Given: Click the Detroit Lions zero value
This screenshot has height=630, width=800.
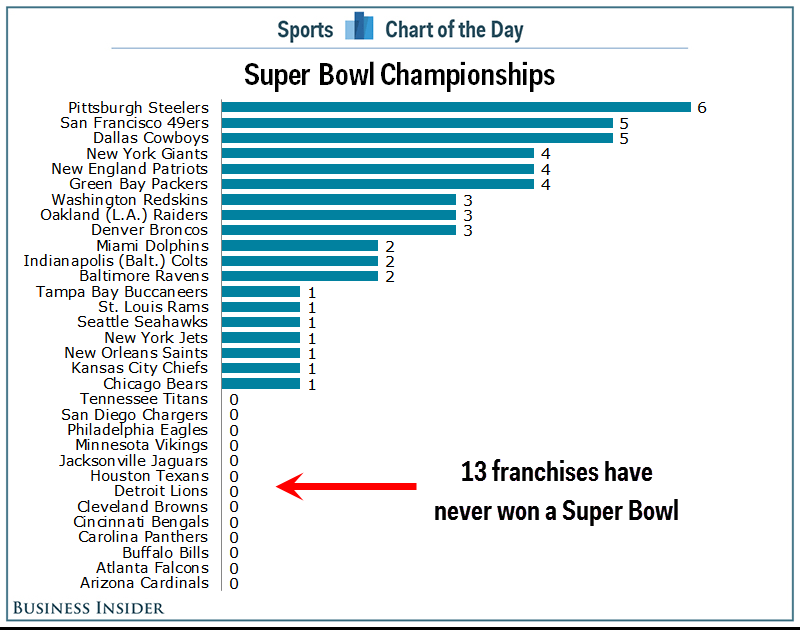Looking at the screenshot, I should tap(234, 492).
